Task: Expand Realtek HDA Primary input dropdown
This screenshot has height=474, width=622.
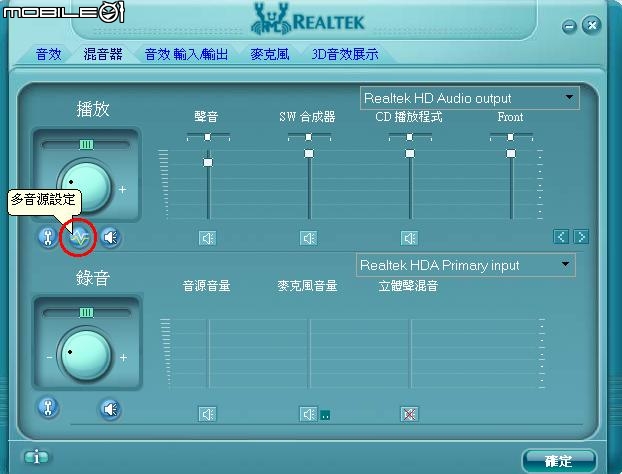Action: [566, 264]
